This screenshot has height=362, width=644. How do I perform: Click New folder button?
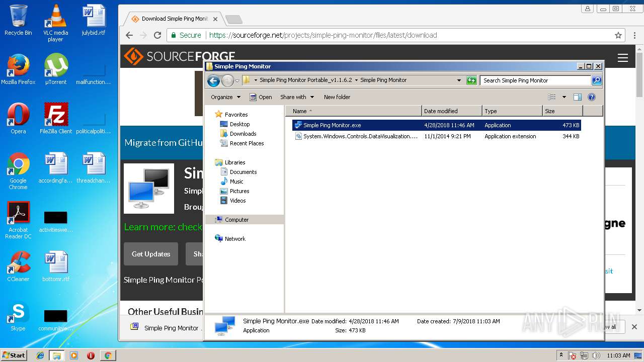[x=337, y=97]
